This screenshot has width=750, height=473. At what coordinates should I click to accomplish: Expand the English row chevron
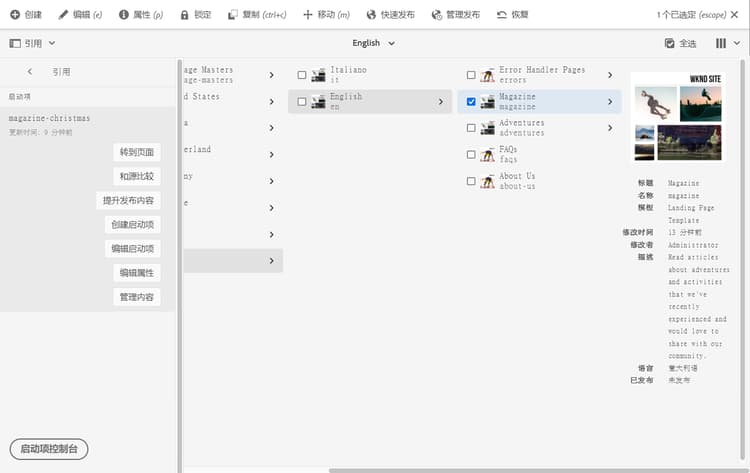click(441, 102)
